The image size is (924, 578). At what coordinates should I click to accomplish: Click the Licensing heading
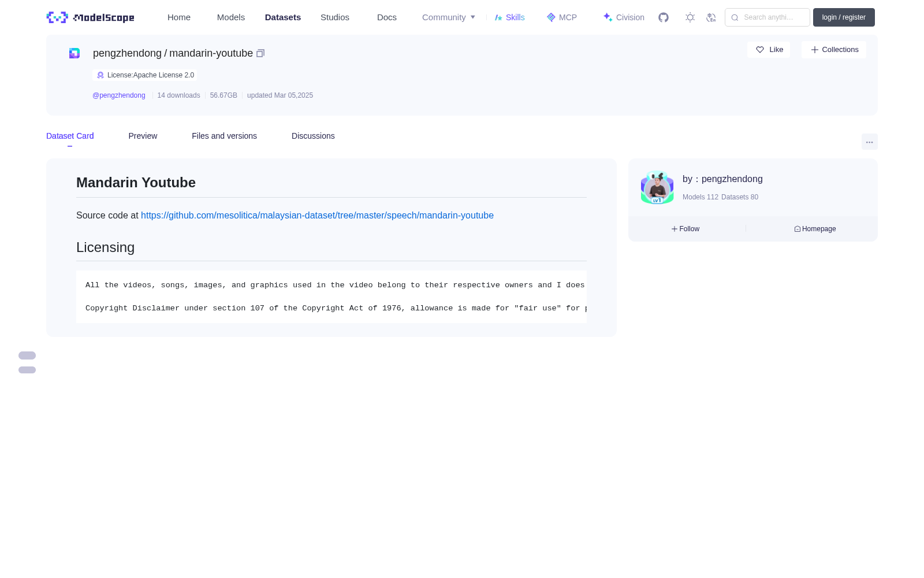coord(105,247)
